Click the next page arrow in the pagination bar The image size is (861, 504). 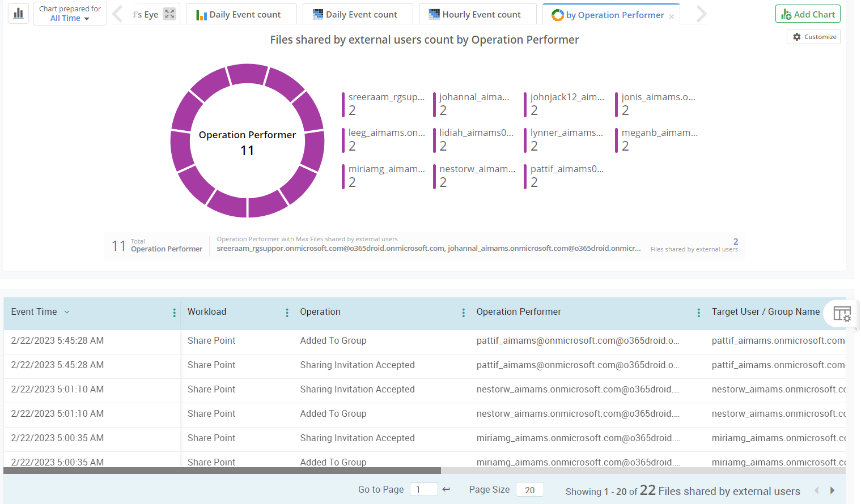click(832, 490)
